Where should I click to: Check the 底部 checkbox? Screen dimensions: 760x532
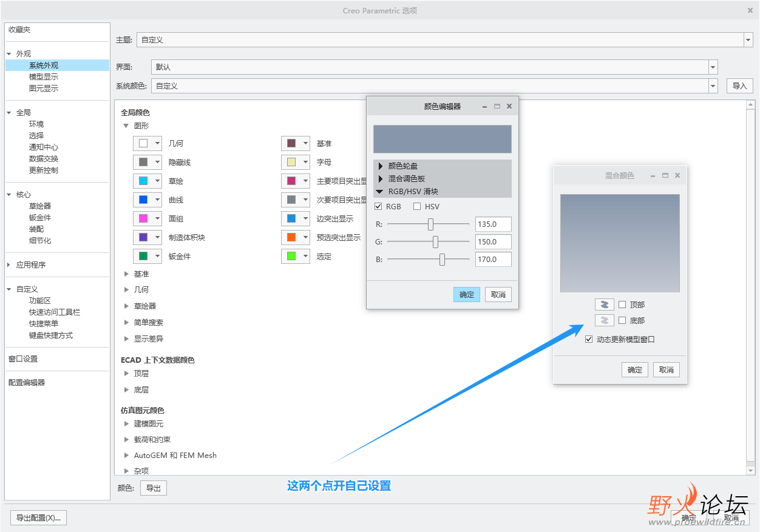[x=622, y=320]
